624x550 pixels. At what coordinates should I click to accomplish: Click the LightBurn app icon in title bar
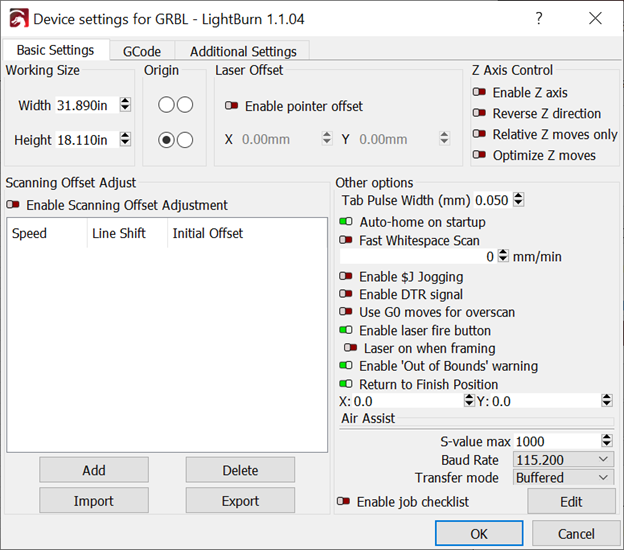[x=19, y=18]
